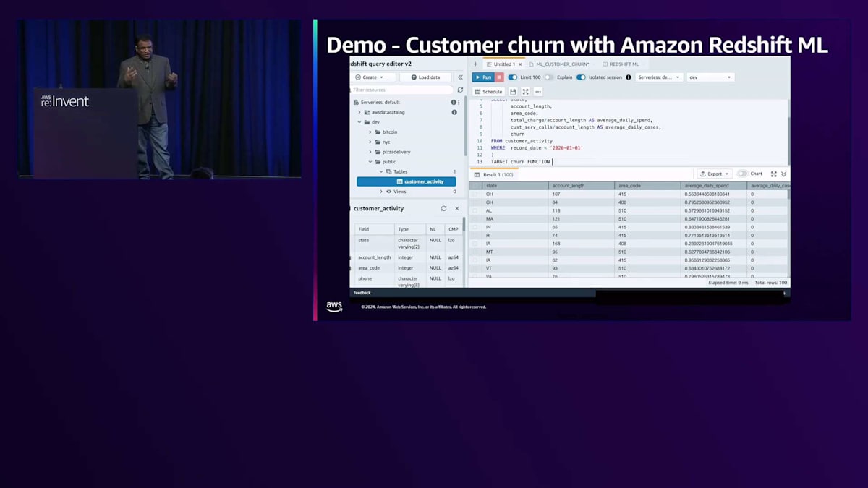Open the dev database dropdown
Screen dimensions: 868x488
(710, 77)
